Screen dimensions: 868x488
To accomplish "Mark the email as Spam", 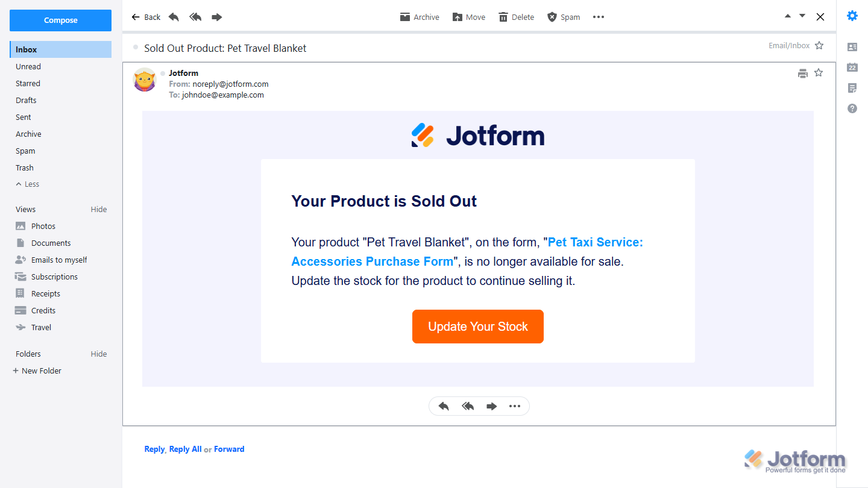I will tap(563, 17).
